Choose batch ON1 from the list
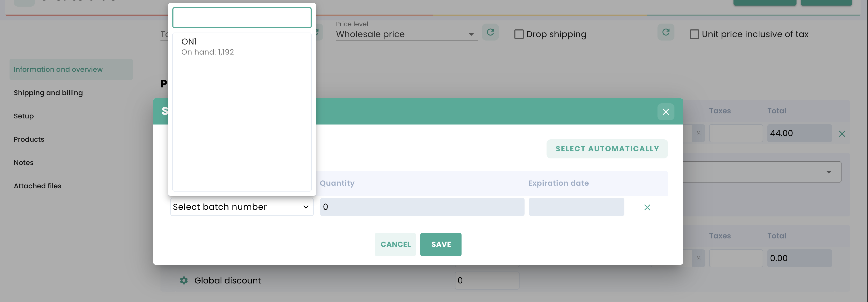868x302 pixels. point(208,47)
